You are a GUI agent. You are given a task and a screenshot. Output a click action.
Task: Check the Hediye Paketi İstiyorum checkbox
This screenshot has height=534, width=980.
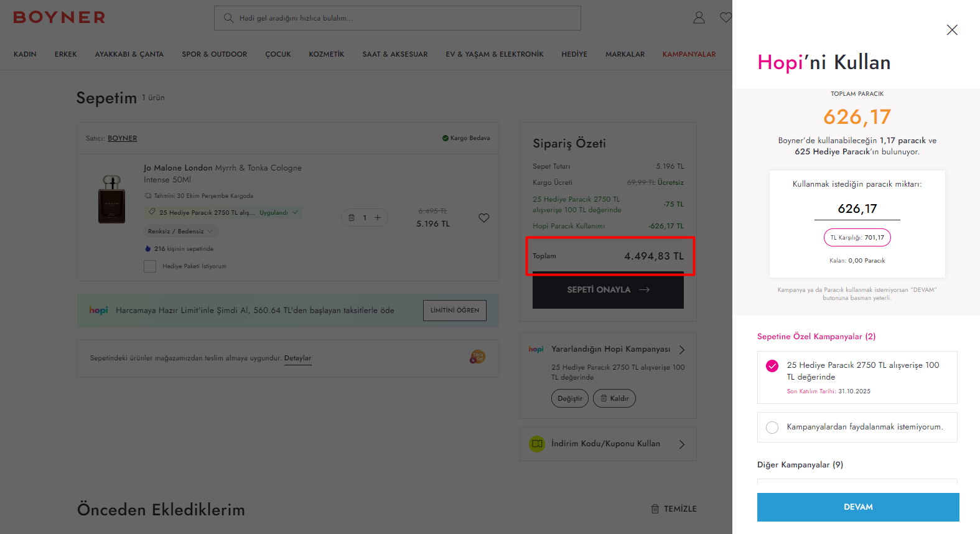(x=150, y=266)
